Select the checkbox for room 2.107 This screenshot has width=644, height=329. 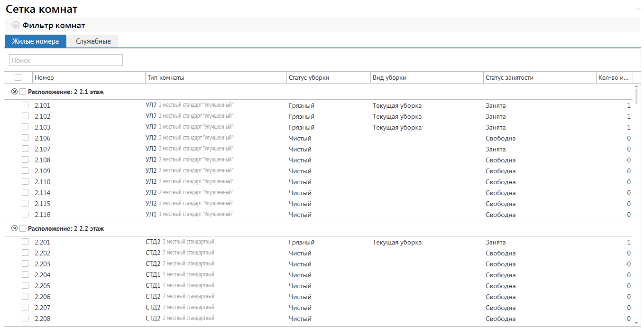click(25, 149)
